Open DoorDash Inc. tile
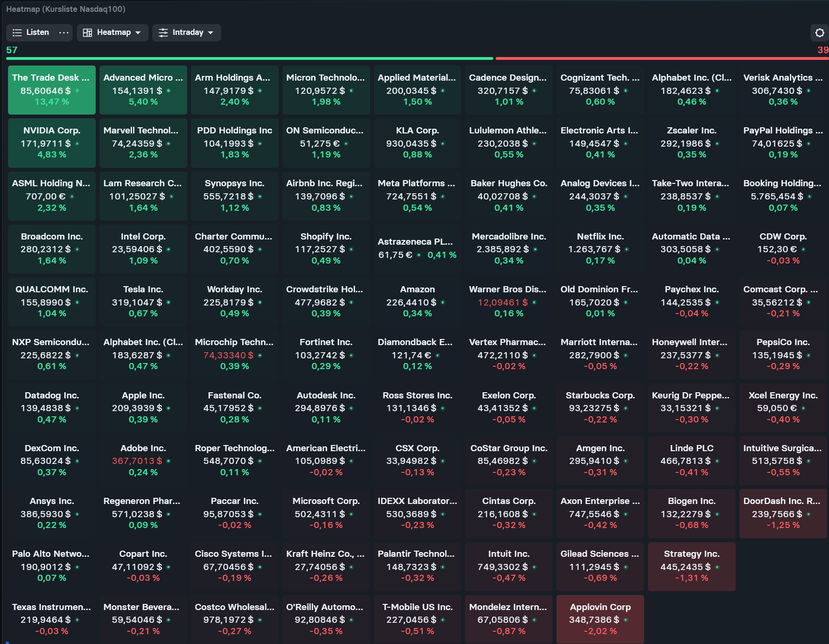The image size is (829, 644). click(783, 513)
